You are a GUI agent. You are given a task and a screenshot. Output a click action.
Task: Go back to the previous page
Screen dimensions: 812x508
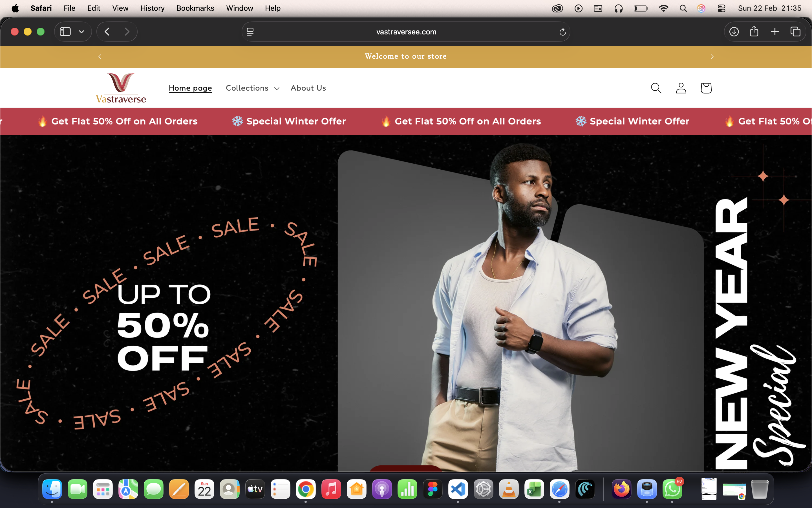point(107,32)
